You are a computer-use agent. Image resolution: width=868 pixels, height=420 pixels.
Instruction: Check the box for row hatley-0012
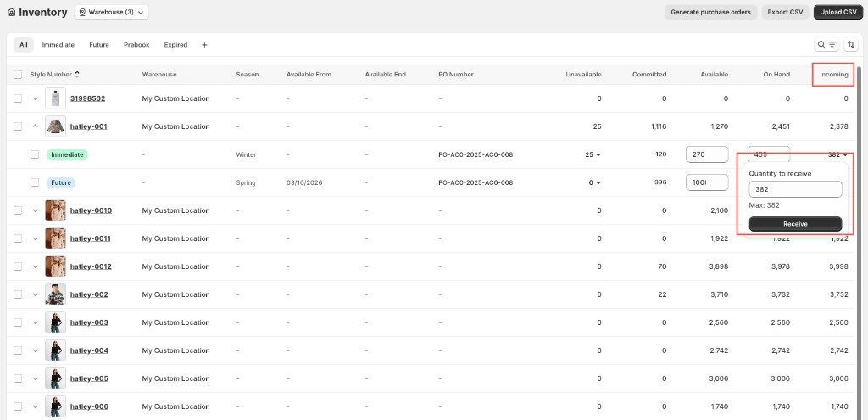[x=18, y=266]
